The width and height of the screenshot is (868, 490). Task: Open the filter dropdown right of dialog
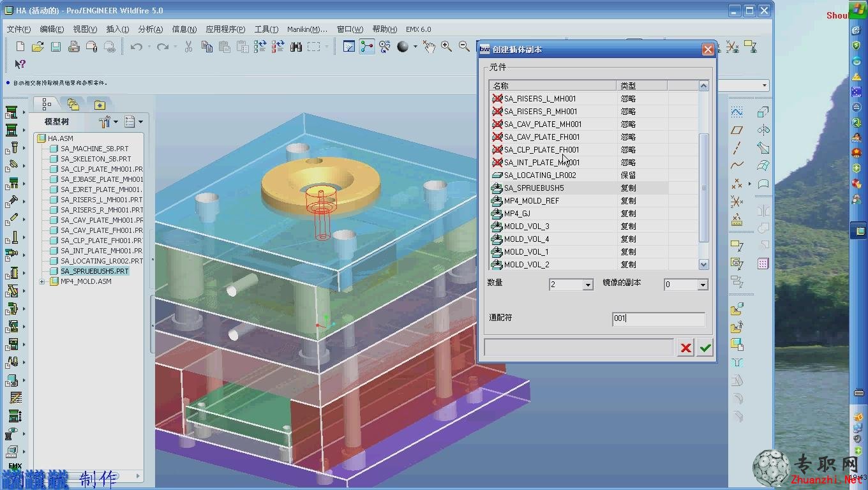(764, 85)
